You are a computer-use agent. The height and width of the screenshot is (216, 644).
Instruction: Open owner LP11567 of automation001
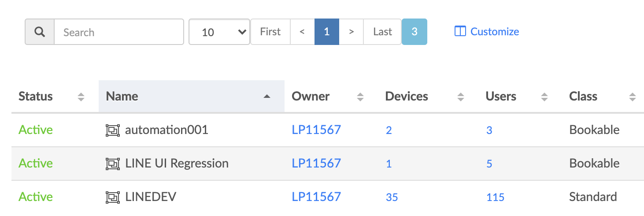tap(316, 130)
